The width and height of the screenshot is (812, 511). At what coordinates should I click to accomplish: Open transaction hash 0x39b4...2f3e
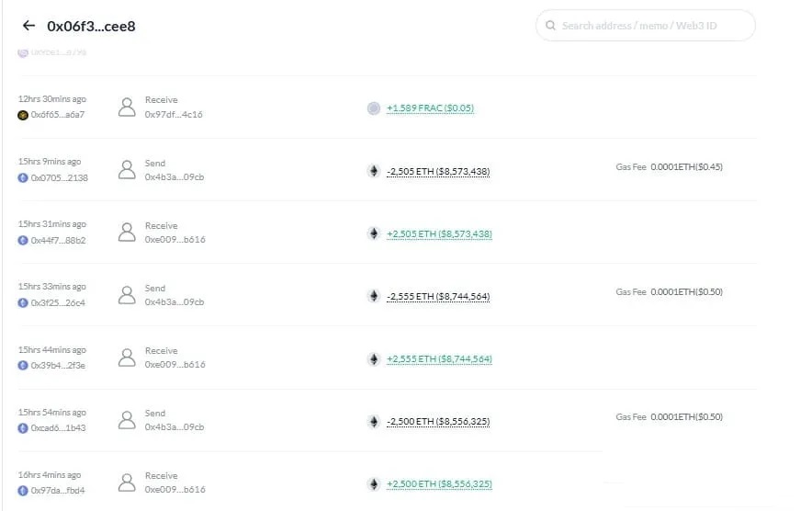pyautogui.click(x=58, y=366)
